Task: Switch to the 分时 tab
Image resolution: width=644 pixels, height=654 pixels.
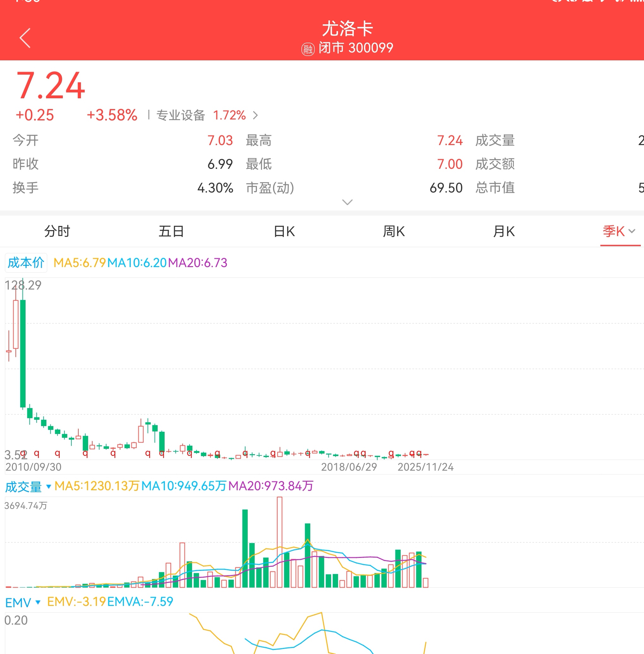Action: coord(57,231)
